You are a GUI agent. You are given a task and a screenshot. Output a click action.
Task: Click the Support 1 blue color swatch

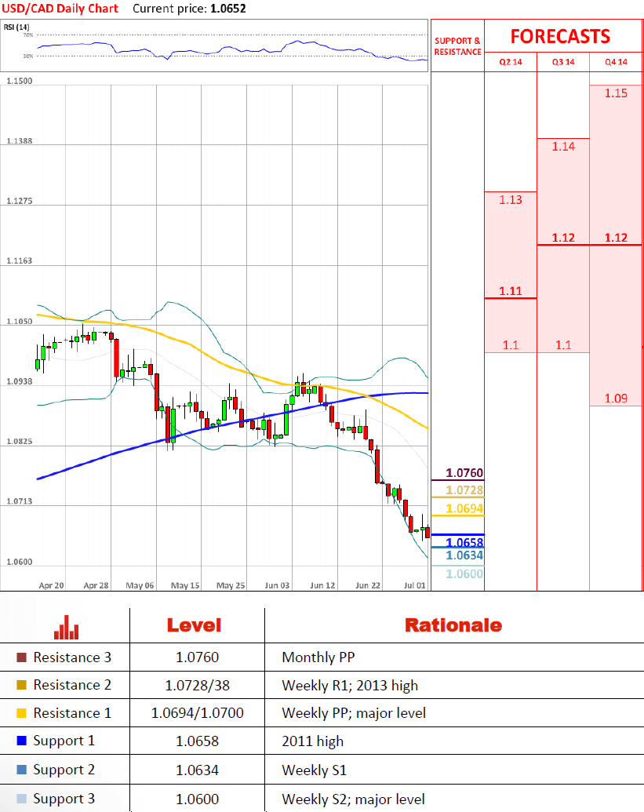[21, 741]
